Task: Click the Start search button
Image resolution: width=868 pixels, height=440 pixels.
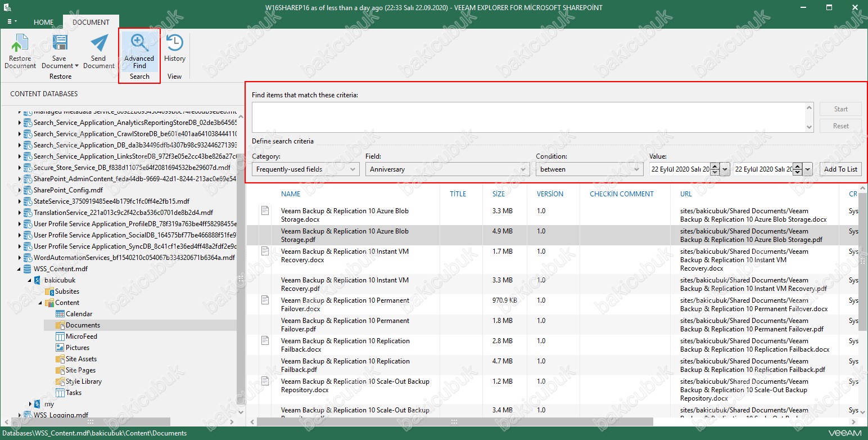Action: (x=840, y=109)
